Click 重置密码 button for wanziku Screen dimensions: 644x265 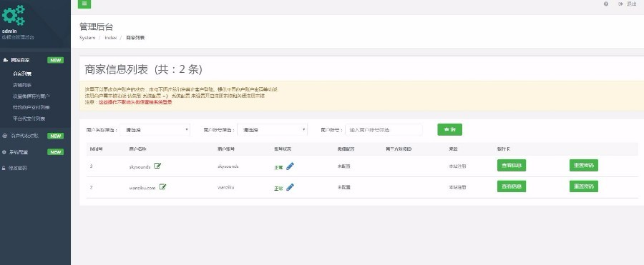click(x=584, y=186)
